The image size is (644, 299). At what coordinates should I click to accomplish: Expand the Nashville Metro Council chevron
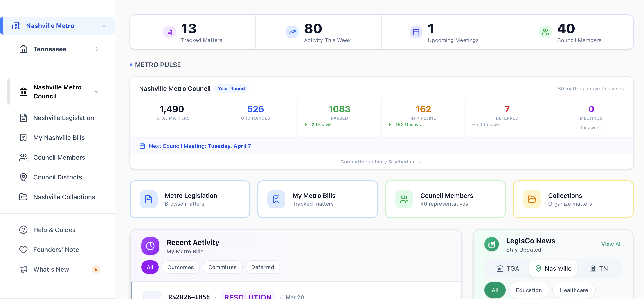[97, 92]
